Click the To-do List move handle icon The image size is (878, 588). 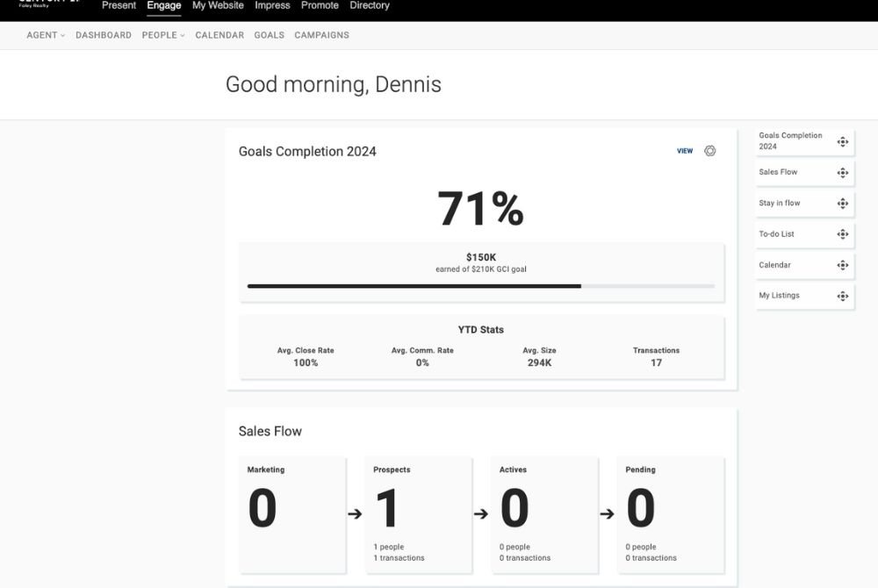pos(842,234)
